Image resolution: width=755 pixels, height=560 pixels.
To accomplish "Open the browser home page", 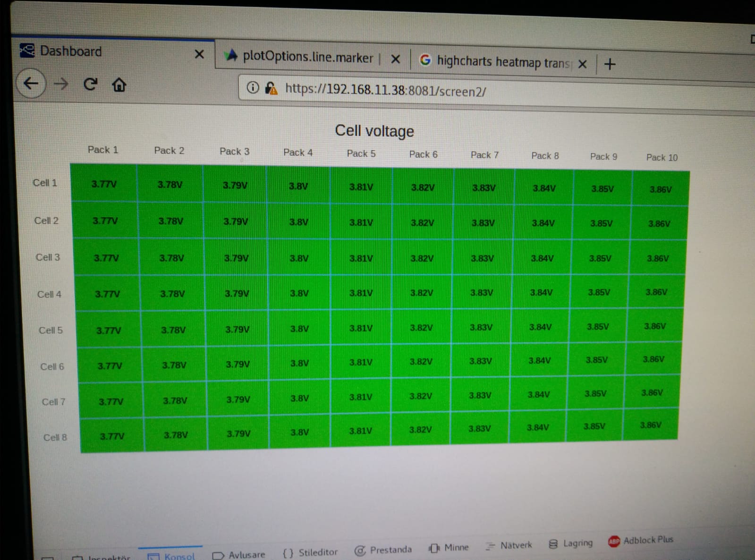I will (x=119, y=85).
